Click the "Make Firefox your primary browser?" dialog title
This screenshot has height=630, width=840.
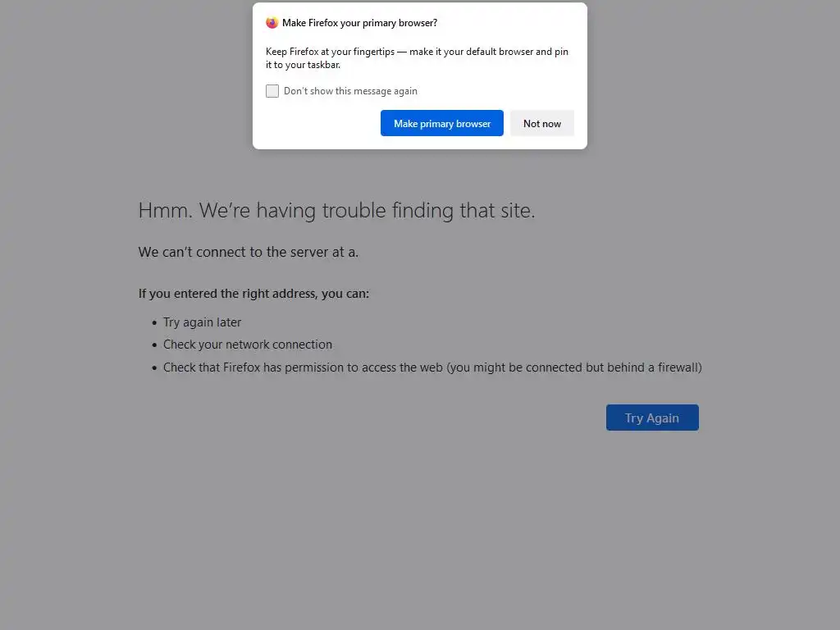(x=359, y=23)
